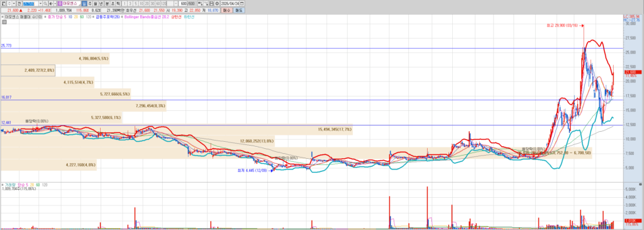Click volume profile bar 12,060,252(13.8%)
The height and width of the screenshot is (230, 644).
tap(138, 141)
